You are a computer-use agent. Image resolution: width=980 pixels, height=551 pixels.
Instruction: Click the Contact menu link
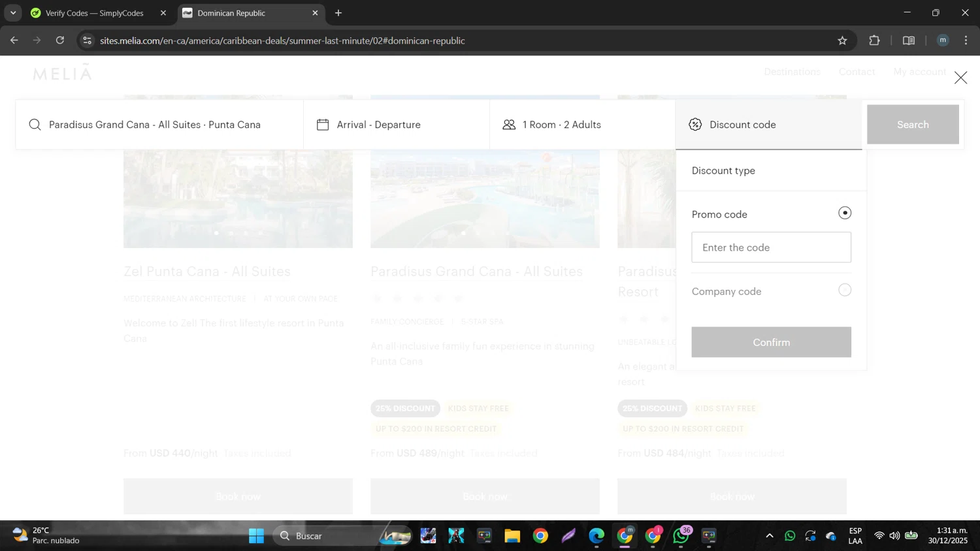pyautogui.click(x=857, y=72)
